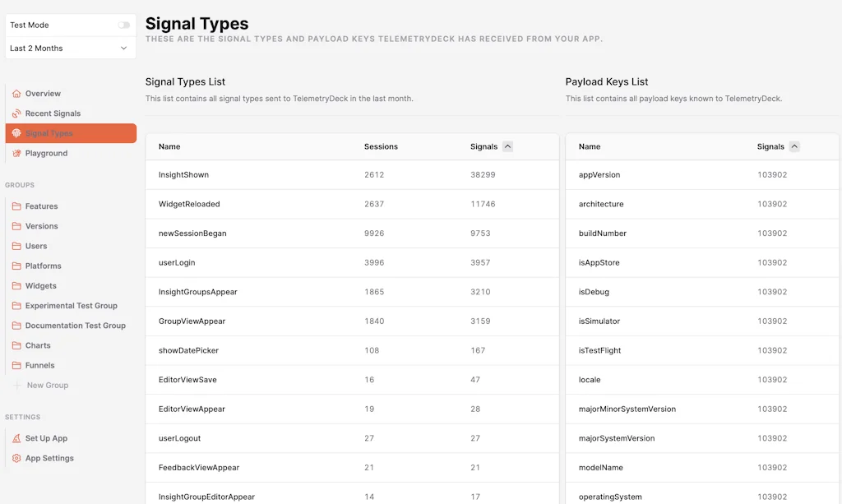Sort Signal Types list by Signals arrow
This screenshot has width=842, height=504.
(507, 147)
